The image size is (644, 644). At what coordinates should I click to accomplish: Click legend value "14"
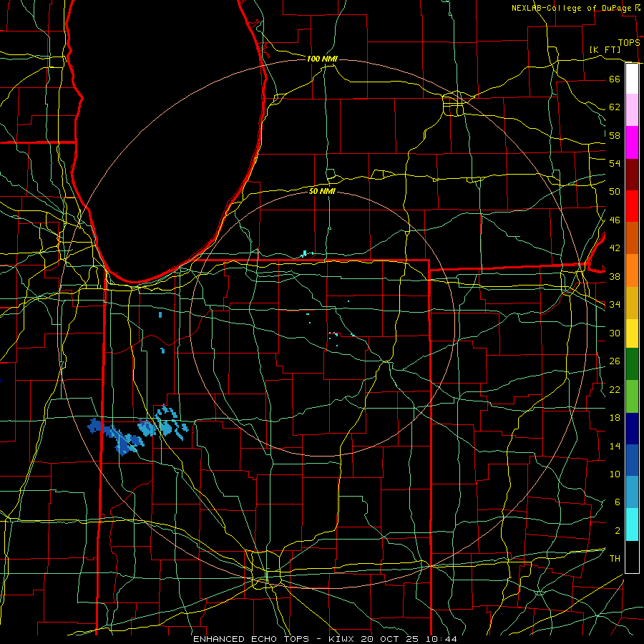point(615,446)
